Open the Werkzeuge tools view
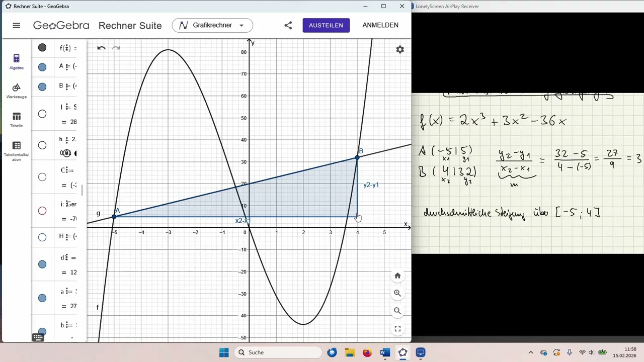Screen dimensions: 644x362 pyautogui.click(x=17, y=91)
